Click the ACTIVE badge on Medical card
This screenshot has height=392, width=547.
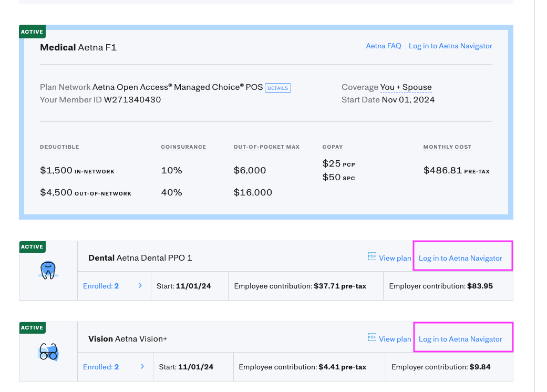(x=32, y=32)
